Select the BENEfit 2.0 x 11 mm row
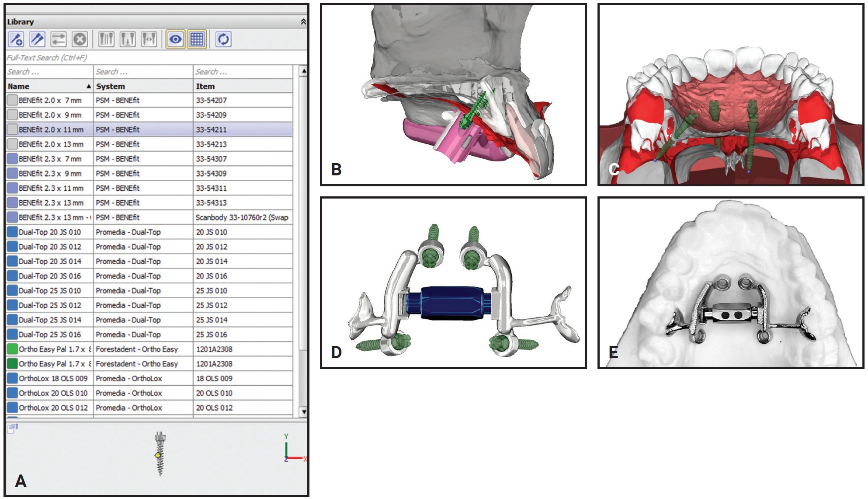868x499 pixels. (51, 129)
